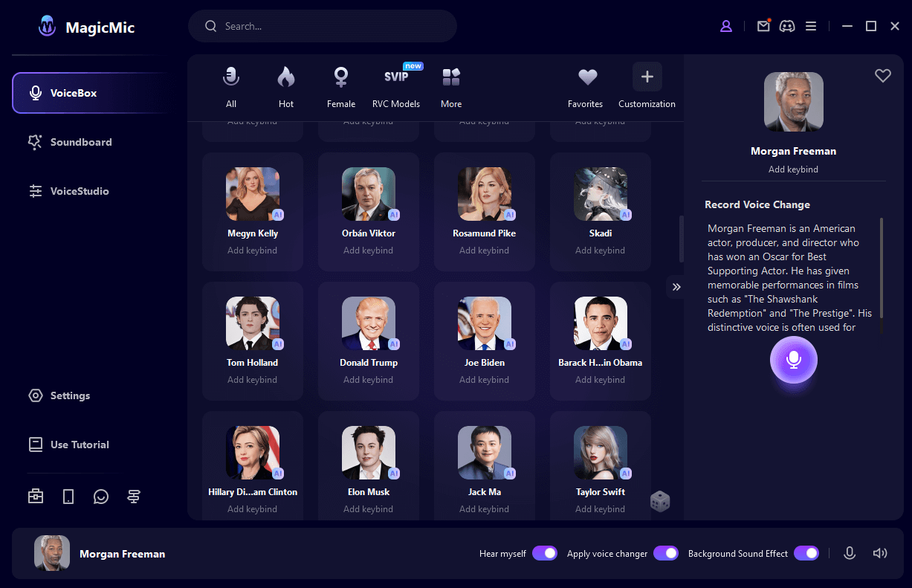912x588 pixels.
Task: Add keybind for Tom Holland
Action: (253, 380)
